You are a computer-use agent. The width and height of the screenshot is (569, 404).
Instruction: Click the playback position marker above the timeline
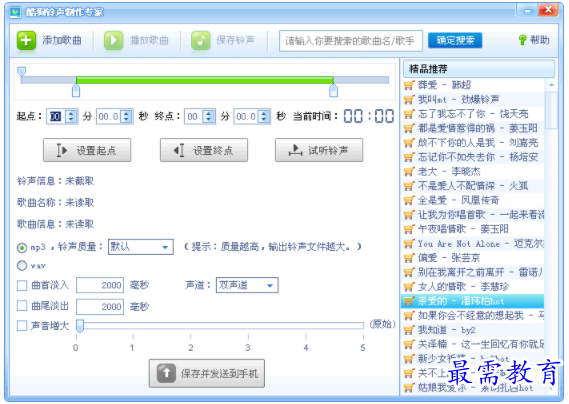coord(22,71)
